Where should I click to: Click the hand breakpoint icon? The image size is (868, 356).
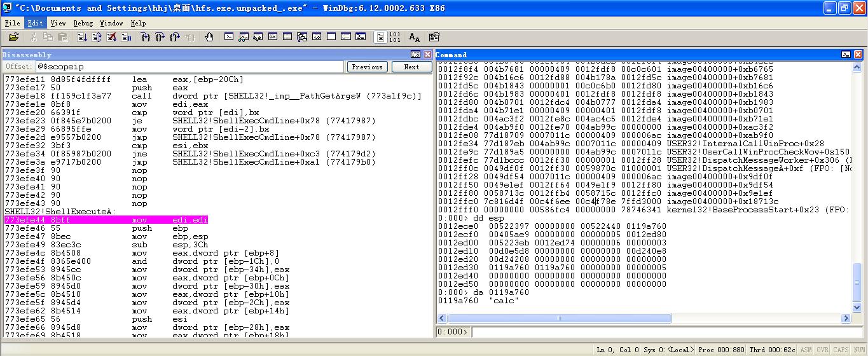tap(209, 38)
